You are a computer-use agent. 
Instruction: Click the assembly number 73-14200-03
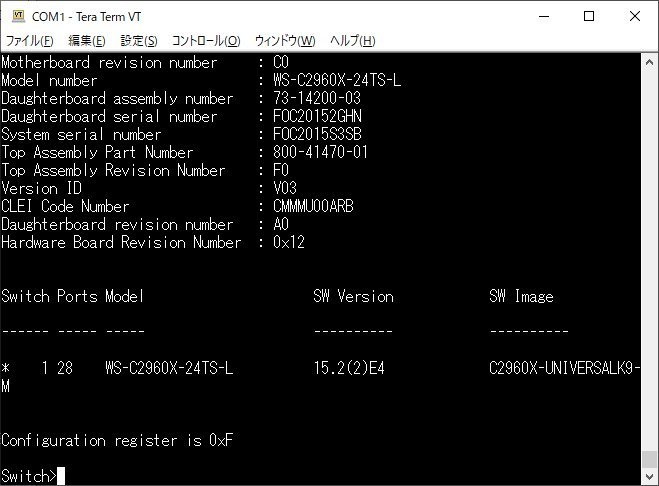[317, 98]
